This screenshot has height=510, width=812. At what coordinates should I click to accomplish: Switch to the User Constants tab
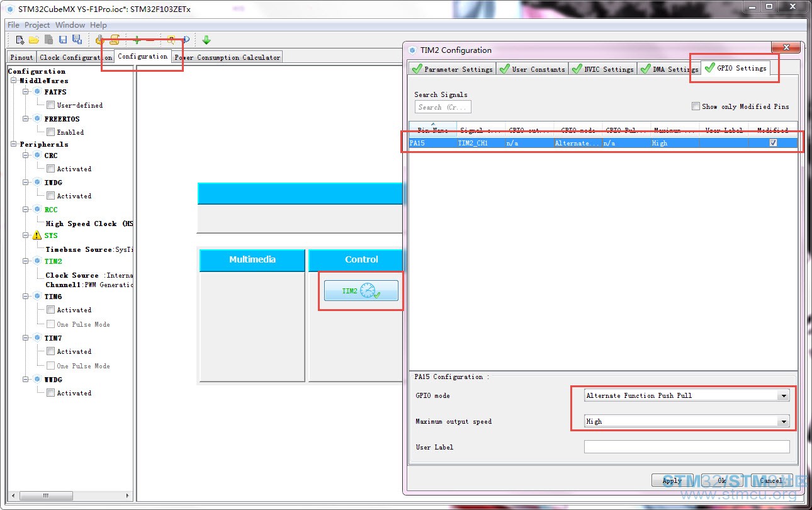(533, 69)
